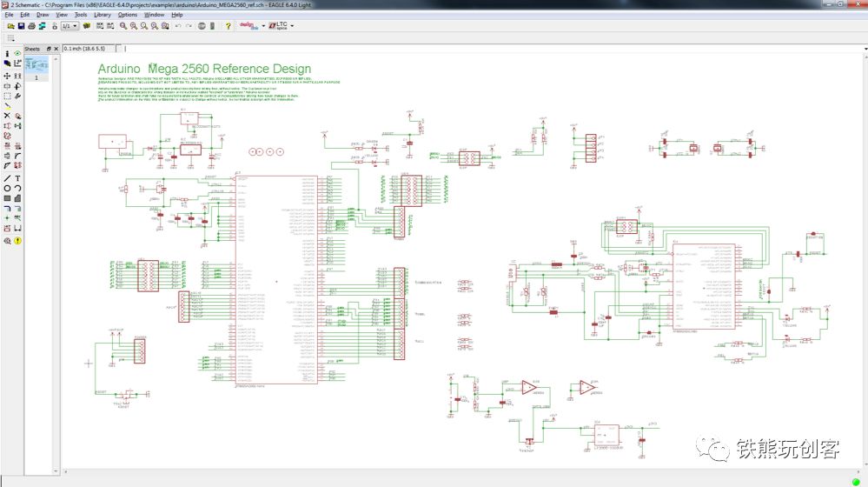Click the Sheets panel vertical scrollbar
Viewport: 868px width, 487px height.
click(x=56, y=264)
